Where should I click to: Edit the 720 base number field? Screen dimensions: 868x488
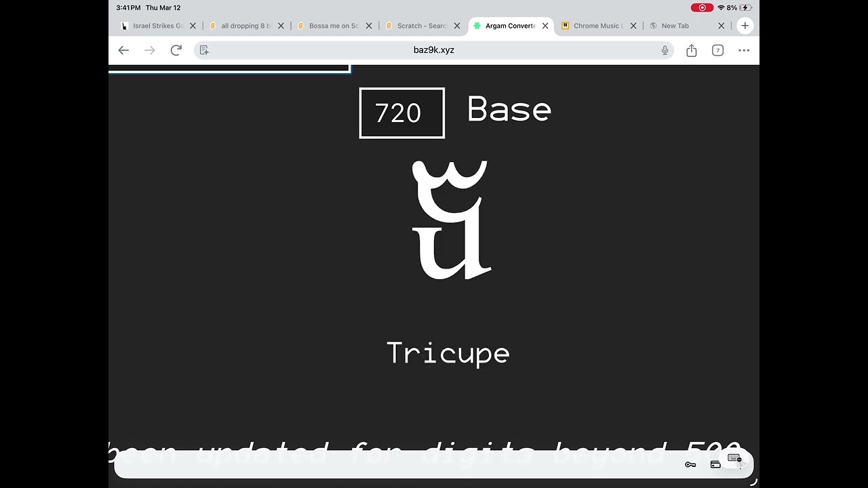(x=402, y=113)
